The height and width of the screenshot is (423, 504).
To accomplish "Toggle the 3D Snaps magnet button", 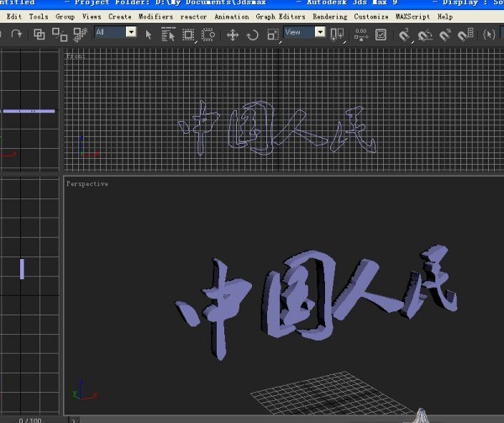I will (x=404, y=34).
